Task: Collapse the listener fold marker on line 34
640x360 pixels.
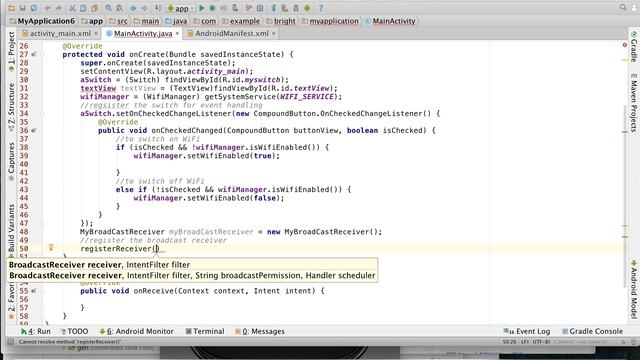Action: 42,114
